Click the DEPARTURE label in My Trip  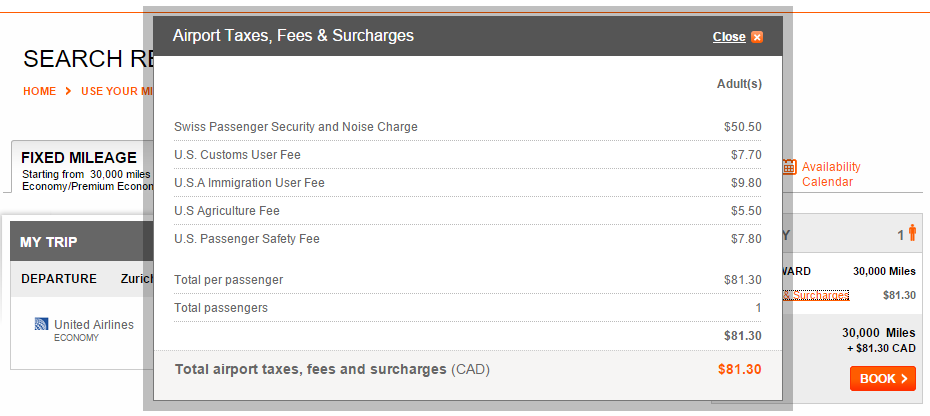tap(59, 279)
